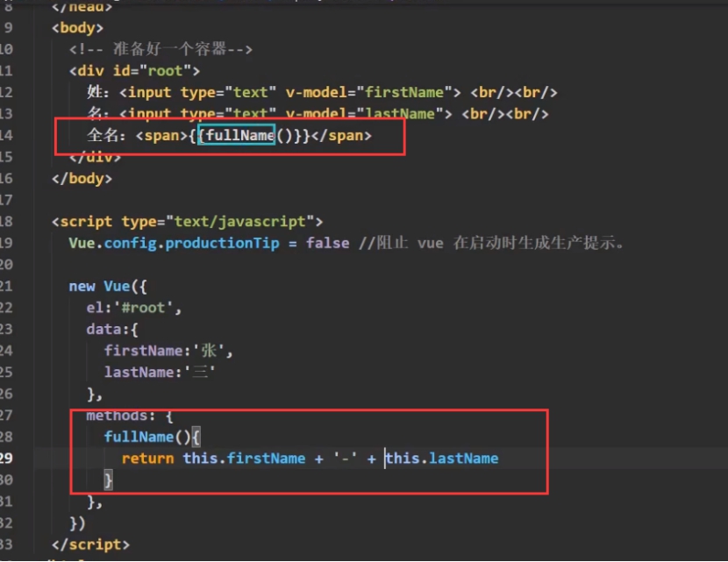Viewport: 728px width, 562px height.
Task: Click v-model value "firstName" in input
Action: coord(404,92)
